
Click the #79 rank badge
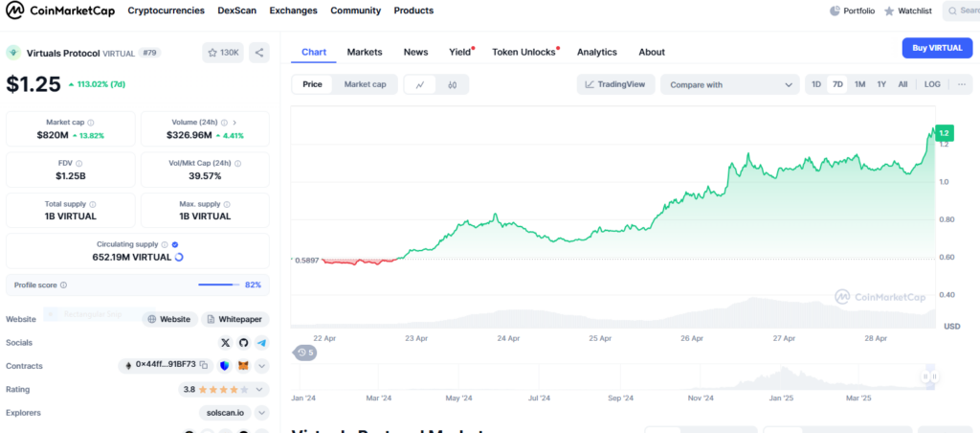149,53
